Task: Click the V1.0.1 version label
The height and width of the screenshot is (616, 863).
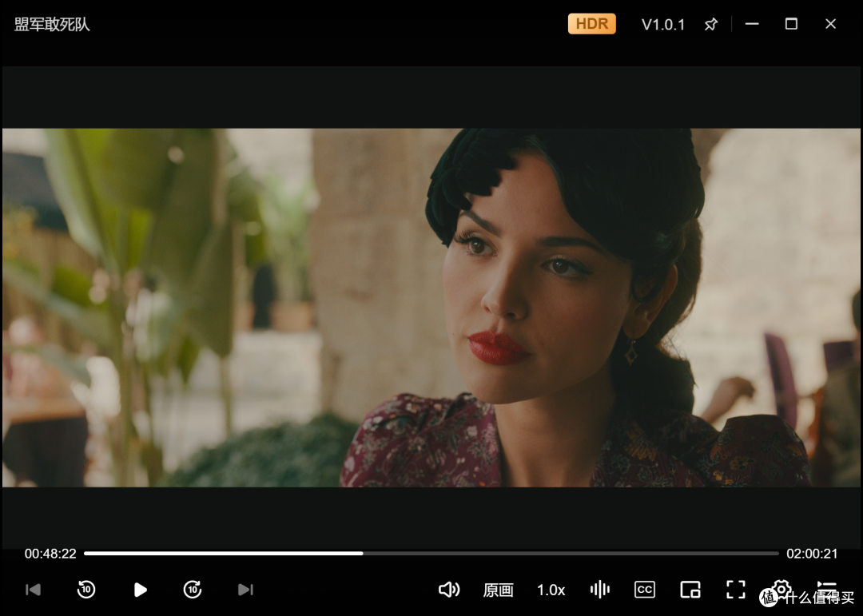Action: tap(663, 25)
